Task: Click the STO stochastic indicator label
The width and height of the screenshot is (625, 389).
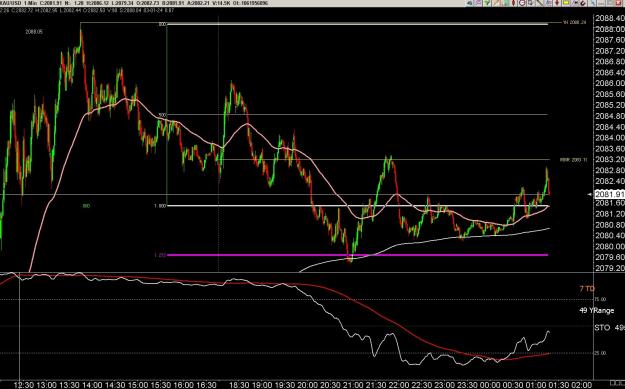Action: (602, 328)
